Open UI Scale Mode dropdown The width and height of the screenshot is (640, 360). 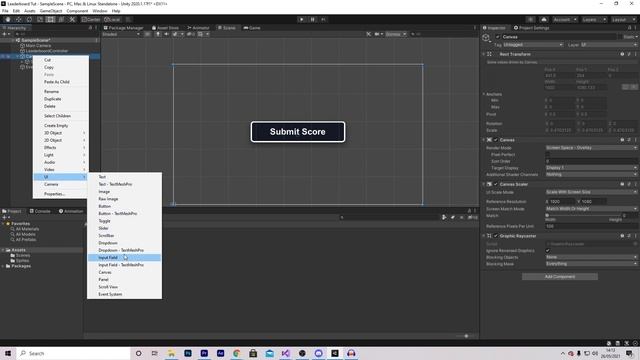coord(591,192)
